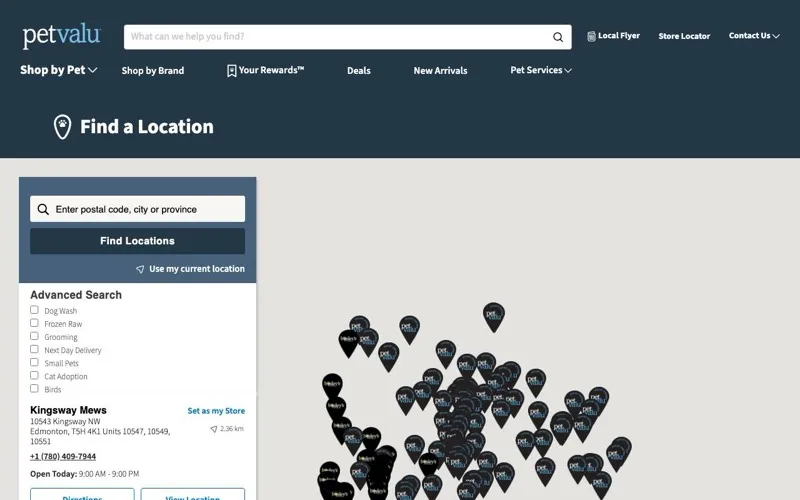Screen dimensions: 800x500
Task: Click the View Location button
Action: coord(193,494)
